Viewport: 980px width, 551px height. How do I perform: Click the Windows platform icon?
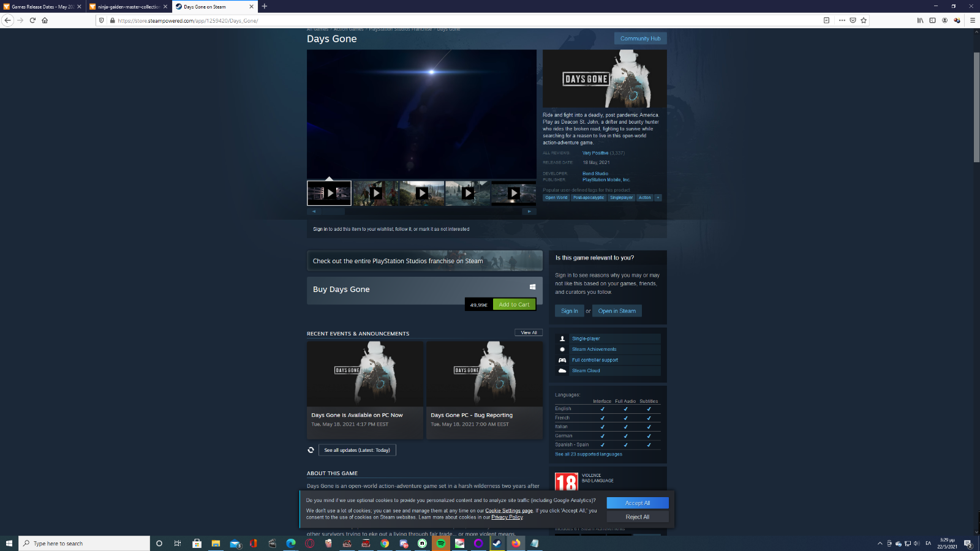pyautogui.click(x=532, y=287)
